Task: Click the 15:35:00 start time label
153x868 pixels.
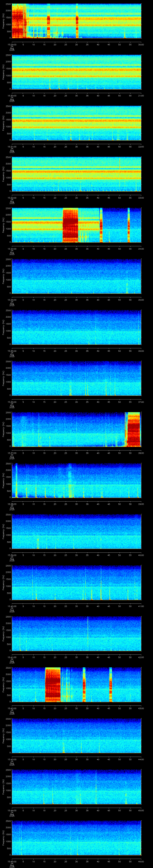Action: (12, 351)
